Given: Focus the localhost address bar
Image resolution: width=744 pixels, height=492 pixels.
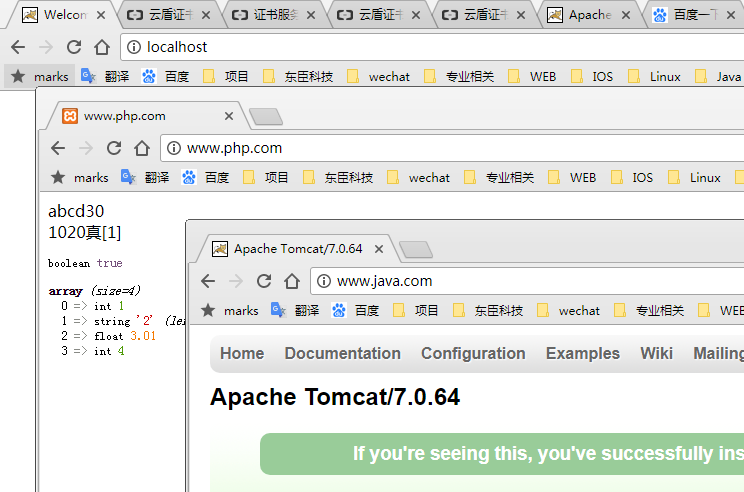Looking at the screenshot, I should click(432, 47).
